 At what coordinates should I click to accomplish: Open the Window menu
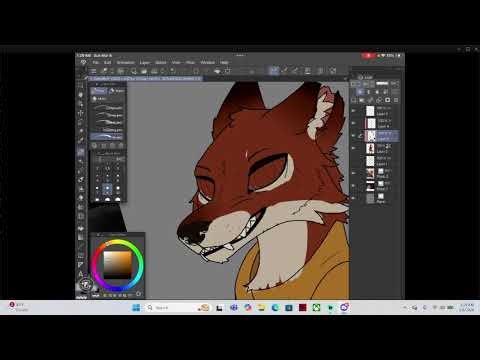(x=207, y=63)
